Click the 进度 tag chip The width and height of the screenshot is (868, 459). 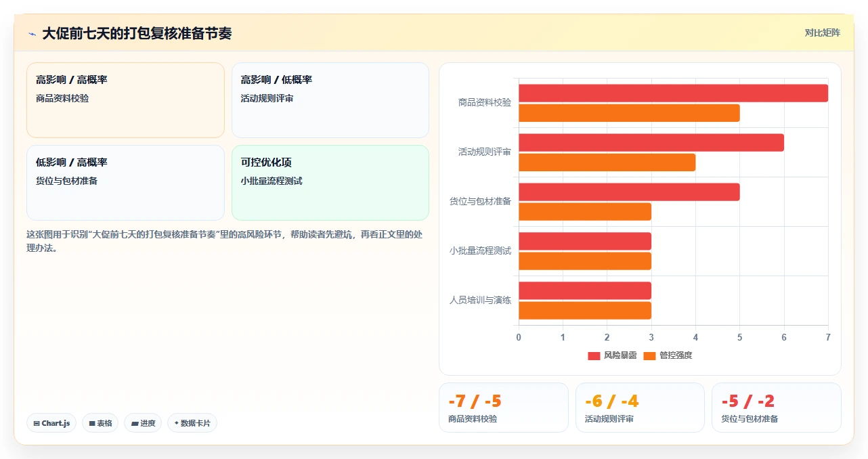click(x=143, y=423)
